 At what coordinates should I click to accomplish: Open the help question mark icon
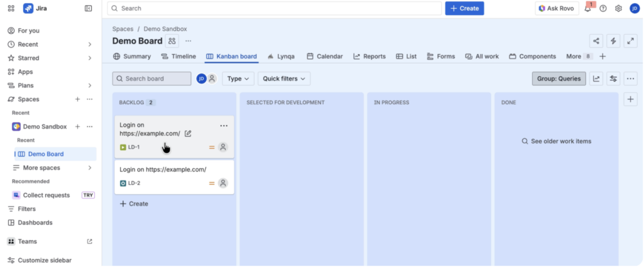pos(603,9)
